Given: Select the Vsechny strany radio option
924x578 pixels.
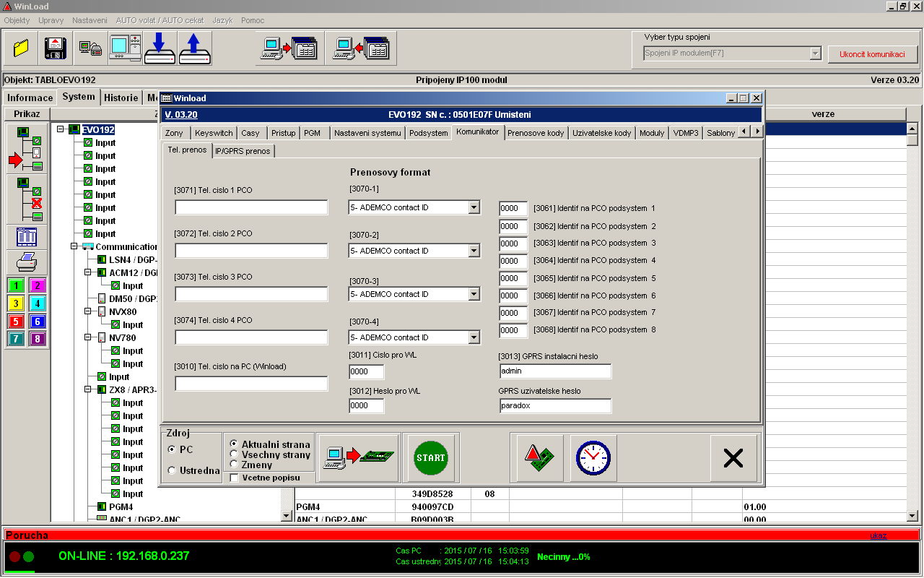Looking at the screenshot, I should click(233, 454).
